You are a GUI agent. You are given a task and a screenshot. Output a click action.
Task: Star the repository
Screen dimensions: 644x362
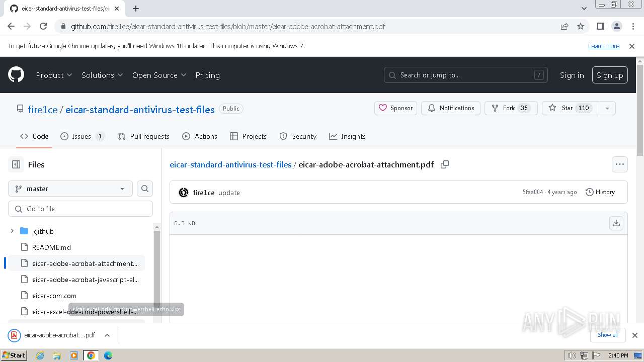(x=571, y=108)
